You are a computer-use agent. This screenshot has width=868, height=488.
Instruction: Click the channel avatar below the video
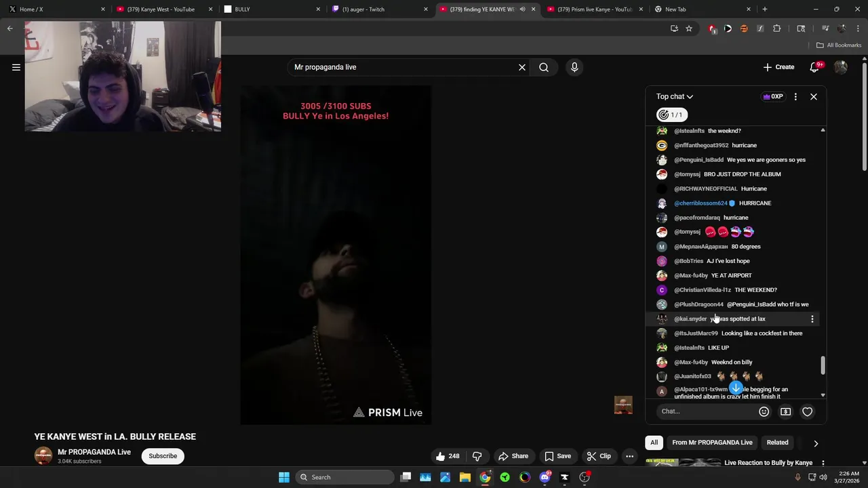tap(43, 456)
